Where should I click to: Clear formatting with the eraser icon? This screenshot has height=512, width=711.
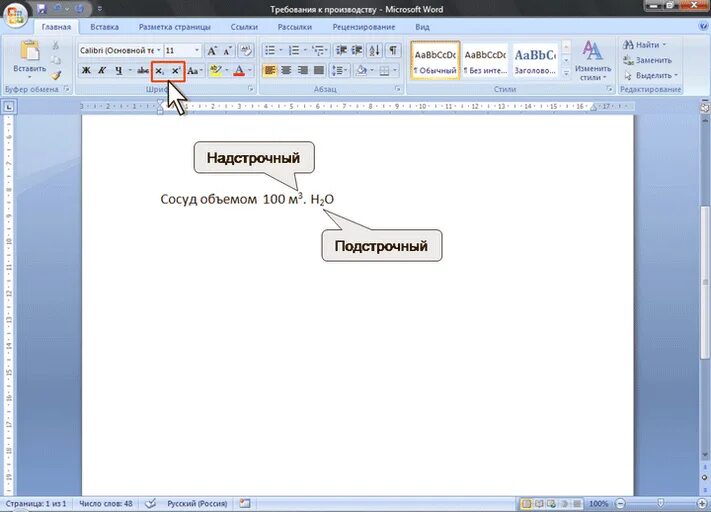[246, 50]
